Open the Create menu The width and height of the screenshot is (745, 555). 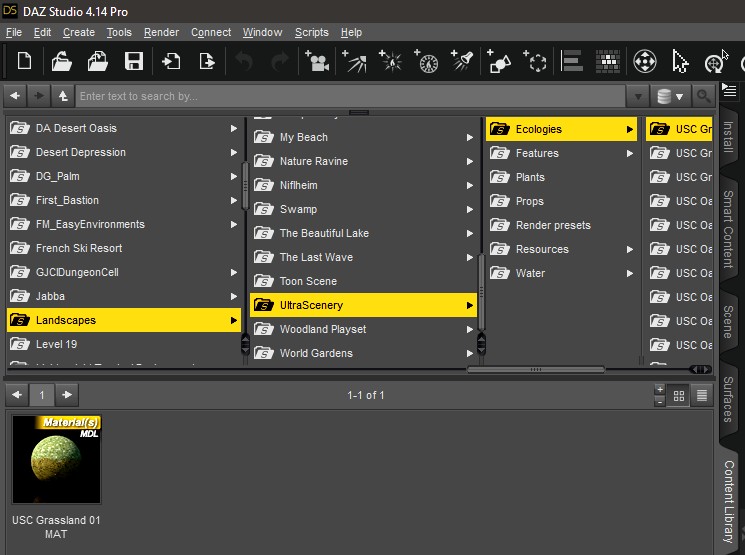79,32
